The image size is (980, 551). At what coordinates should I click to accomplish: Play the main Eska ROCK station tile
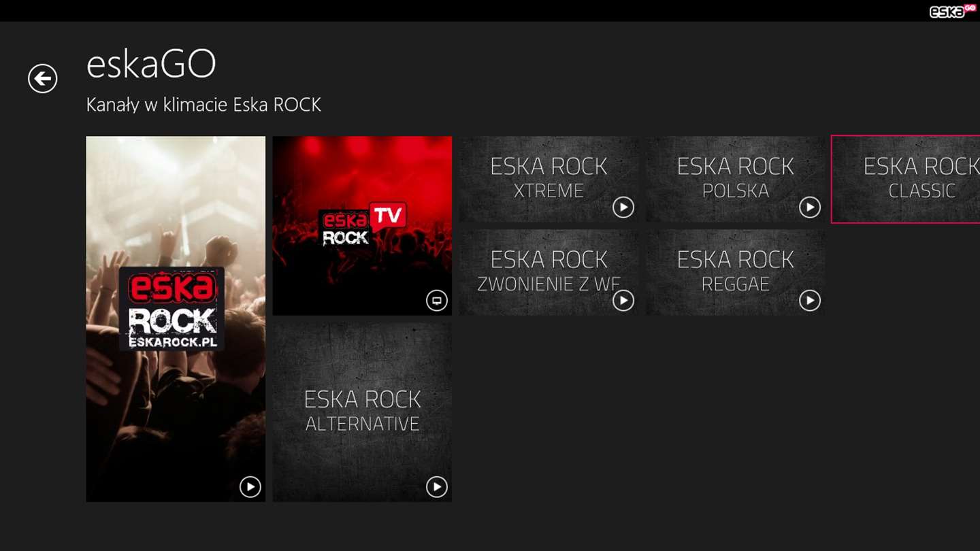pos(250,486)
